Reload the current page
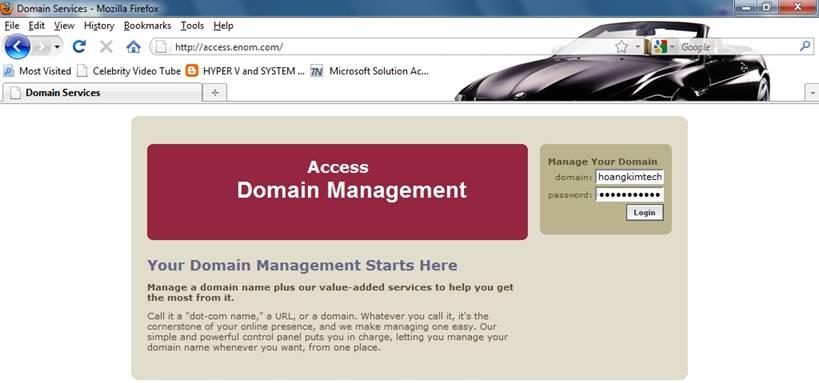This screenshot has height=383, width=819. coord(79,47)
